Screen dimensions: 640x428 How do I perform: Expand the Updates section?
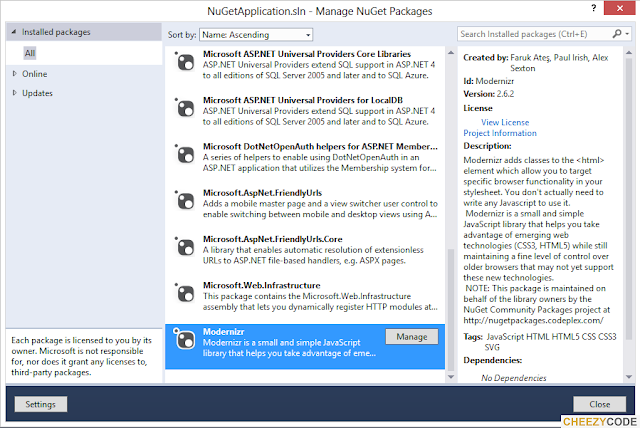pos(15,93)
